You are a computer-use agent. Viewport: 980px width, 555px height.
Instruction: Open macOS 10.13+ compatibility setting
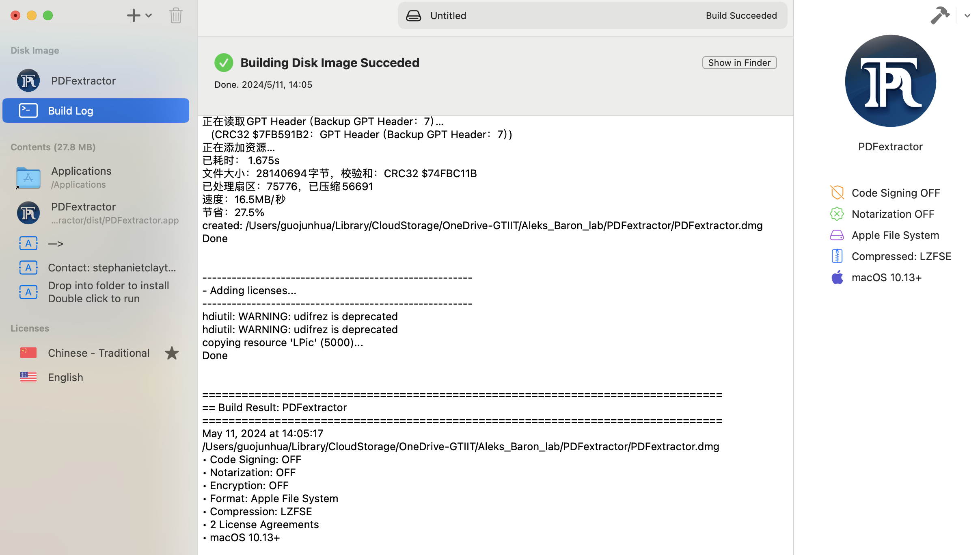pos(887,277)
